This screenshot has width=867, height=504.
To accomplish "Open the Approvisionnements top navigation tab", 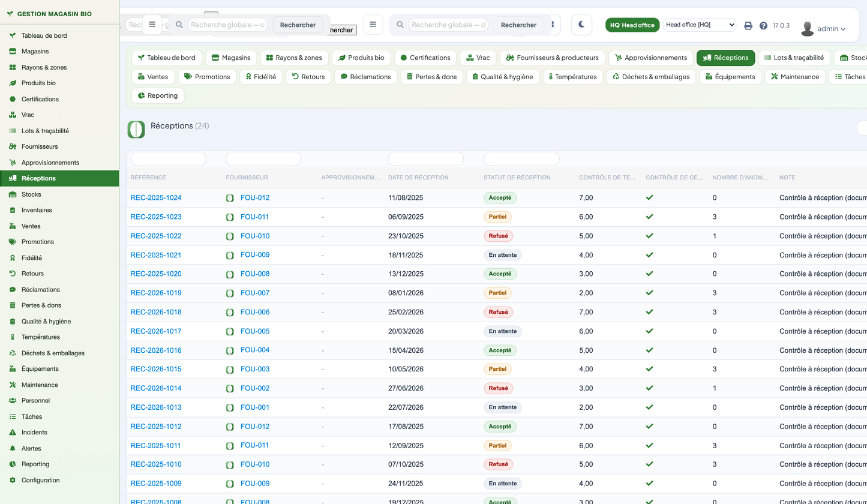I will (x=650, y=58).
